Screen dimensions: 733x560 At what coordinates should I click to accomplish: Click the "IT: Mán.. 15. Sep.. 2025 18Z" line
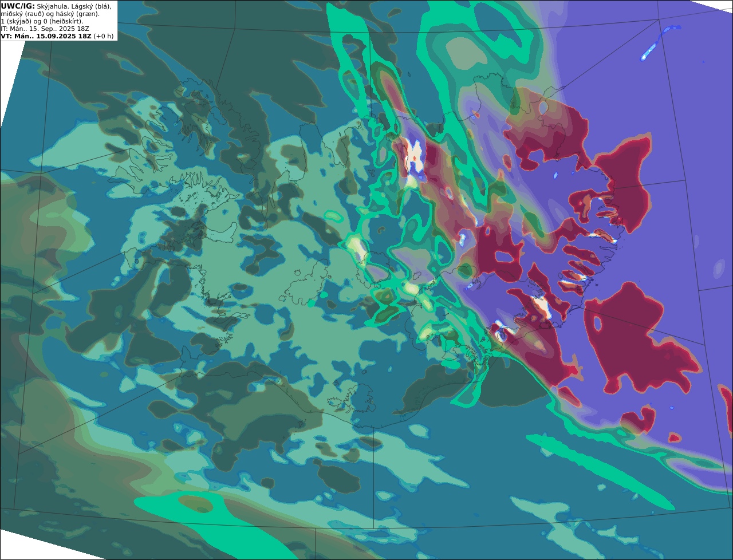click(45, 29)
